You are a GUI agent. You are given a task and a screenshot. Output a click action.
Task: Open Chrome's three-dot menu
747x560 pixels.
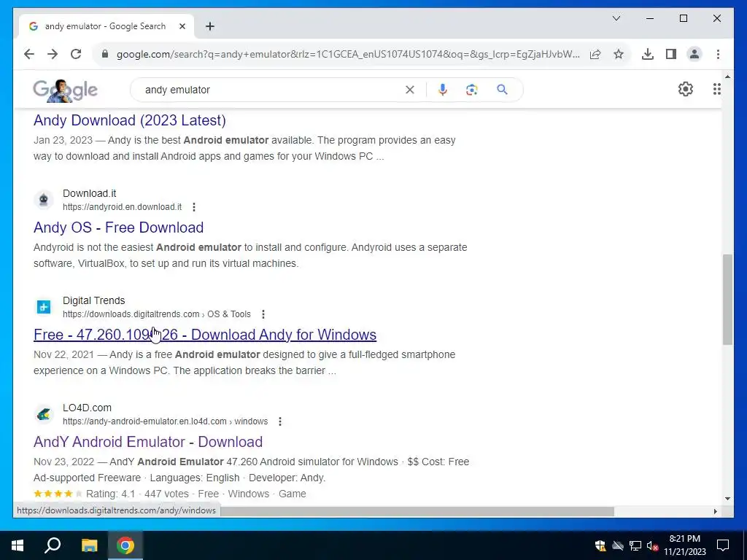[x=718, y=54]
